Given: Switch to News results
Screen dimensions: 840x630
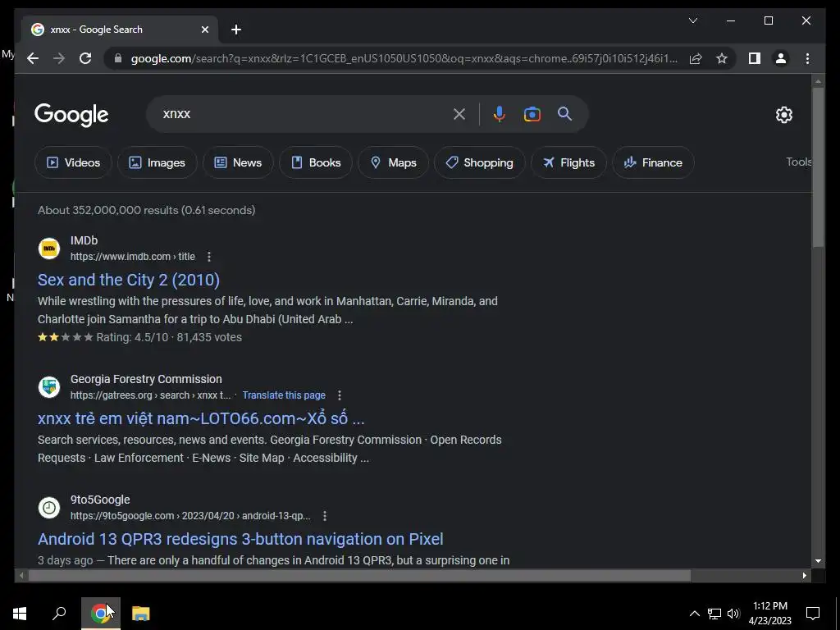Looking at the screenshot, I should point(238,162).
